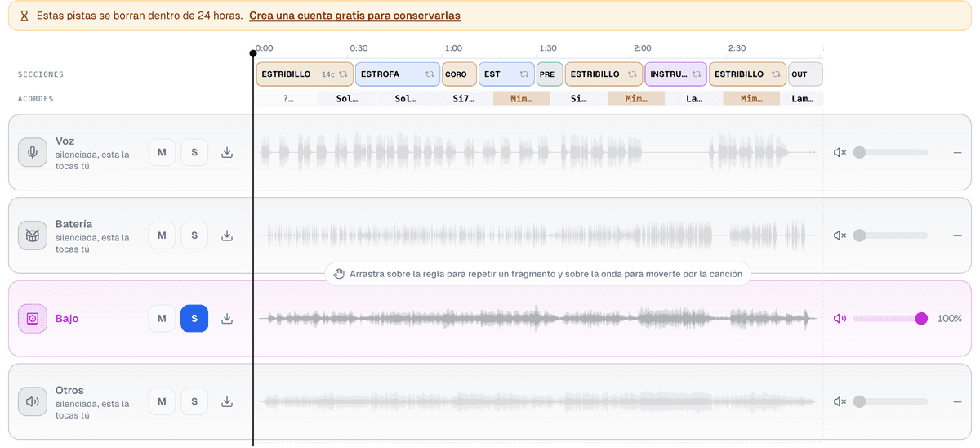This screenshot has height=448, width=980.
Task: Loop the ESTROFA section with its repeat icon
Action: pyautogui.click(x=430, y=74)
